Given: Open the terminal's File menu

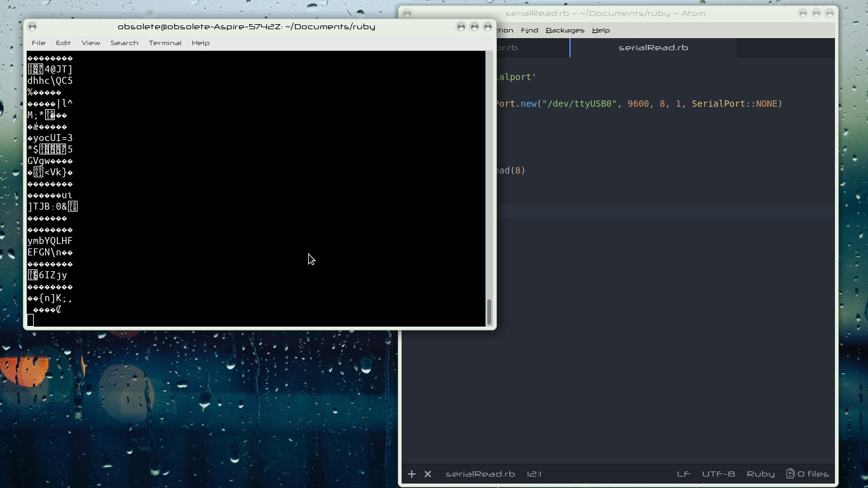Looking at the screenshot, I should 39,43.
